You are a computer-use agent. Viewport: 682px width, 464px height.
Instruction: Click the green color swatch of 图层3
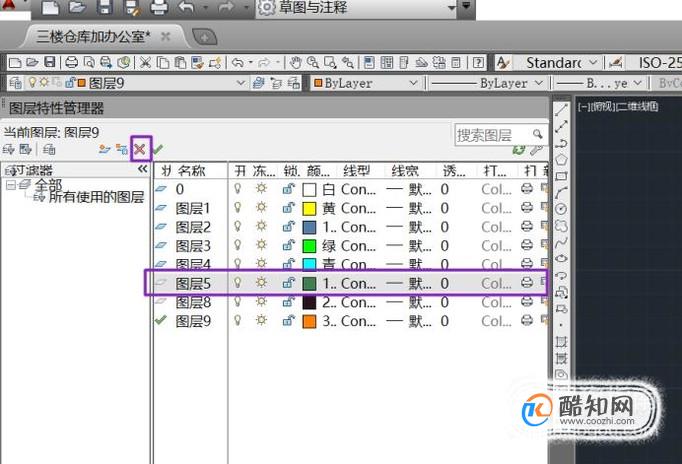coord(309,246)
